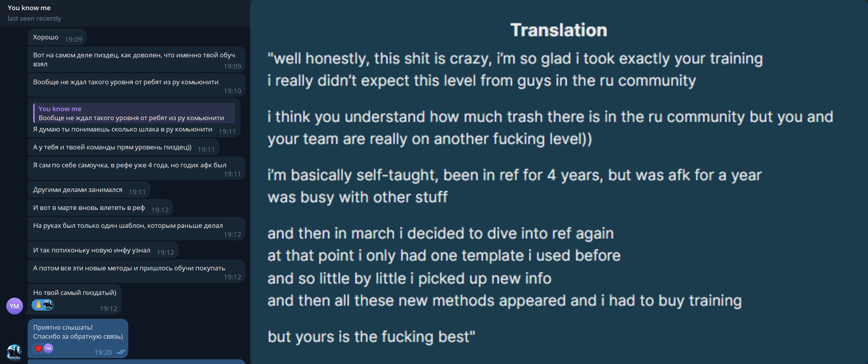
Task: Click the 'but yours is the fucking best' translation line
Action: click(x=371, y=337)
